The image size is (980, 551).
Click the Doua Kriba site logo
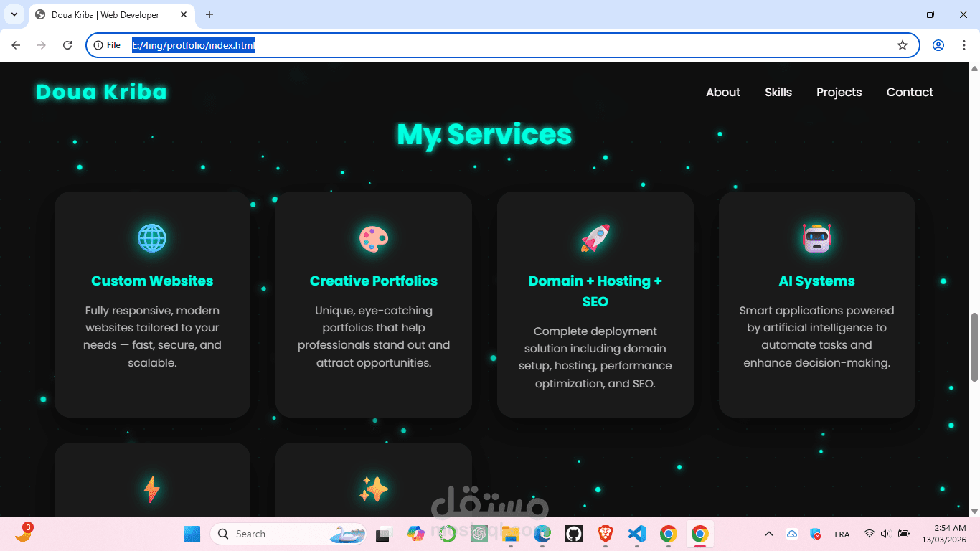pos(101,92)
